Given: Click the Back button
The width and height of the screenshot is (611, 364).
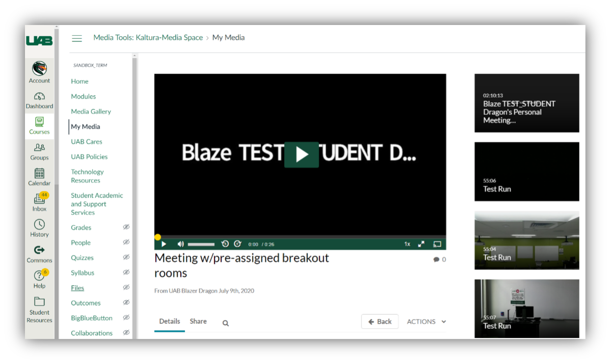Looking at the screenshot, I should (380, 321).
